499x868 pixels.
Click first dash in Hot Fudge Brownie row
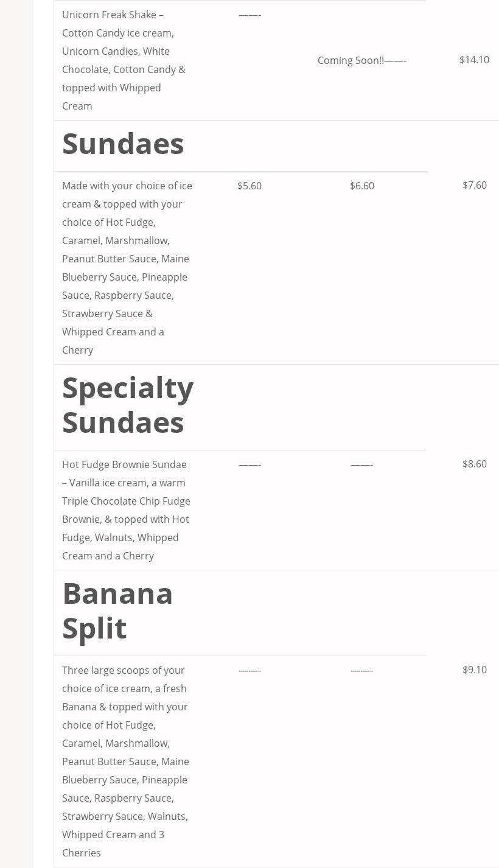pyautogui.click(x=249, y=465)
